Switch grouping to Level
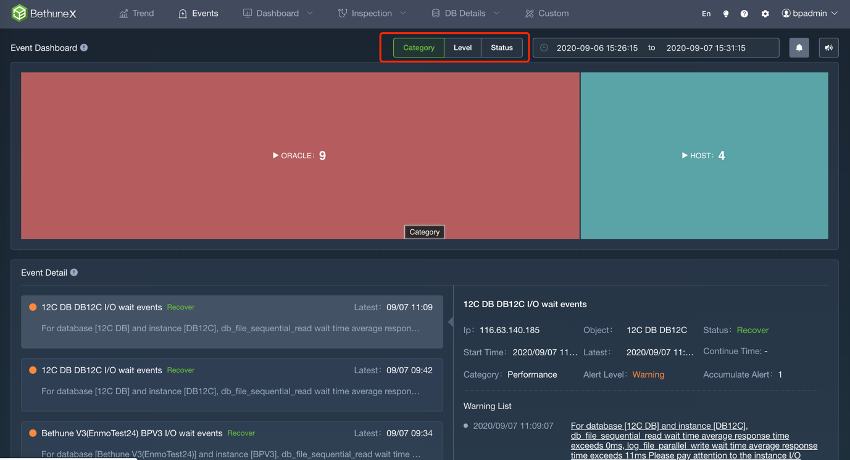This screenshot has height=460, width=850. point(463,48)
